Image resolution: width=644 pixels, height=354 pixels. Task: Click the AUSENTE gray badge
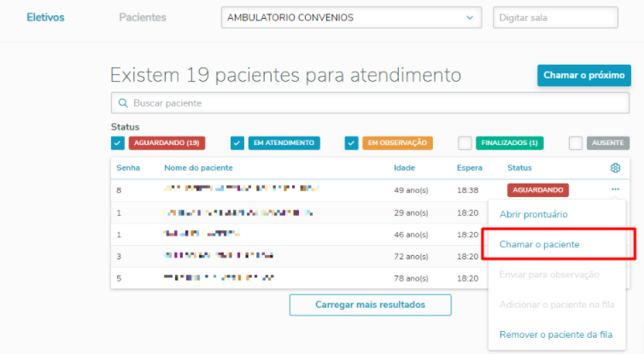[x=608, y=143]
